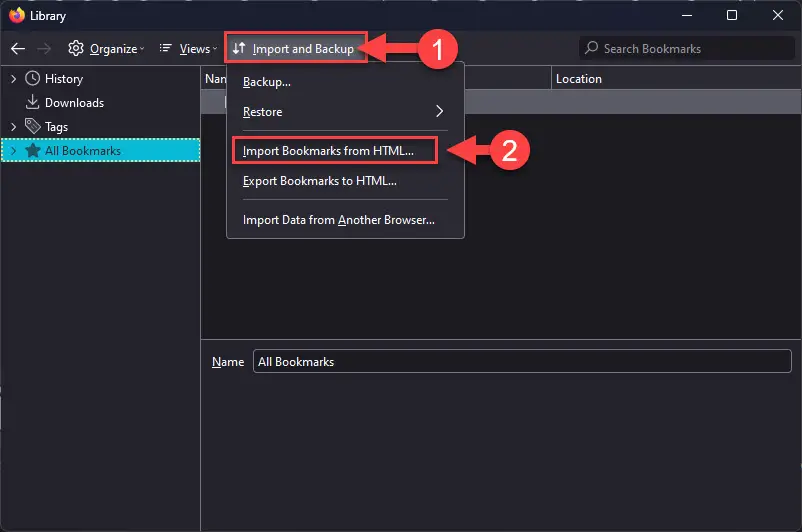Click the Views list icon
Image resolution: width=802 pixels, height=532 pixels.
pos(165,48)
